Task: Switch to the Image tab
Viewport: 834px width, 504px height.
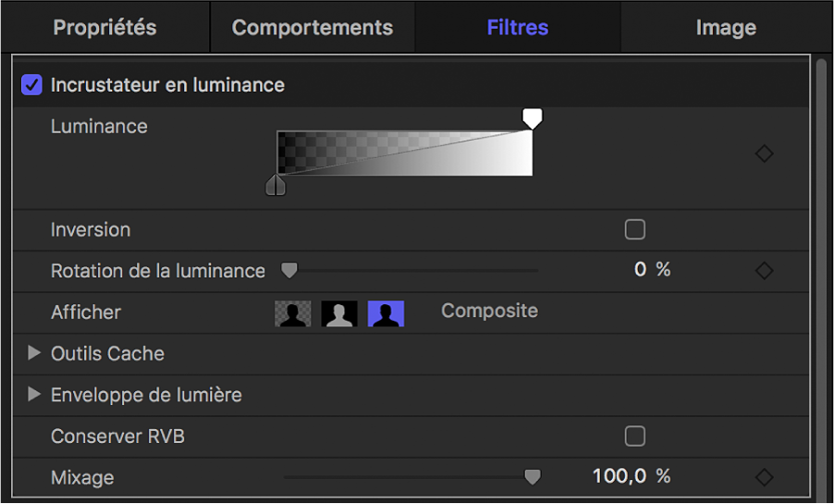Action: pyautogui.click(x=726, y=28)
